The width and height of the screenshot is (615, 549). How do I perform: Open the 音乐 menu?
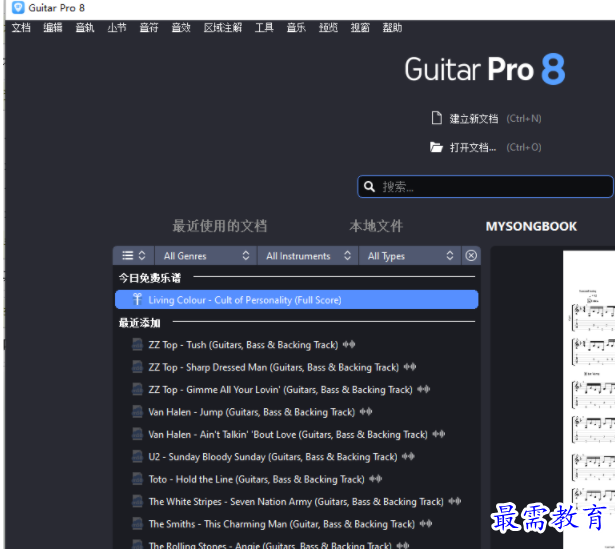(x=296, y=28)
